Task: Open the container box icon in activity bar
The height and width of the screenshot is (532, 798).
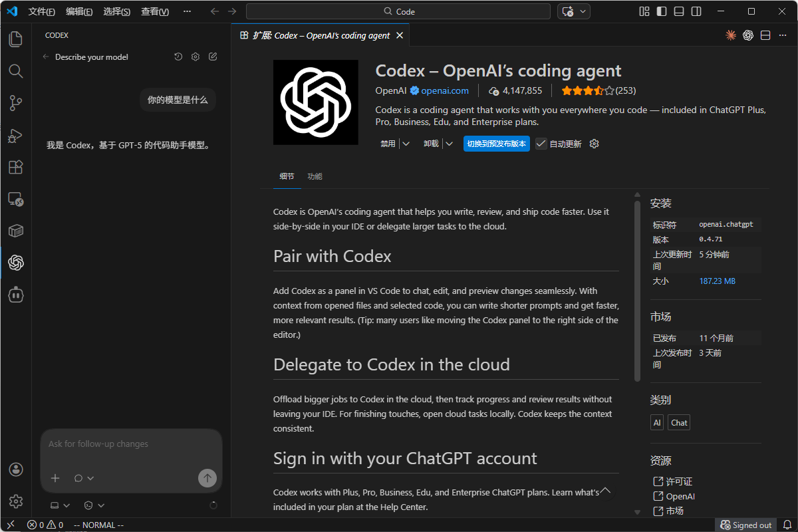Action: point(16,231)
